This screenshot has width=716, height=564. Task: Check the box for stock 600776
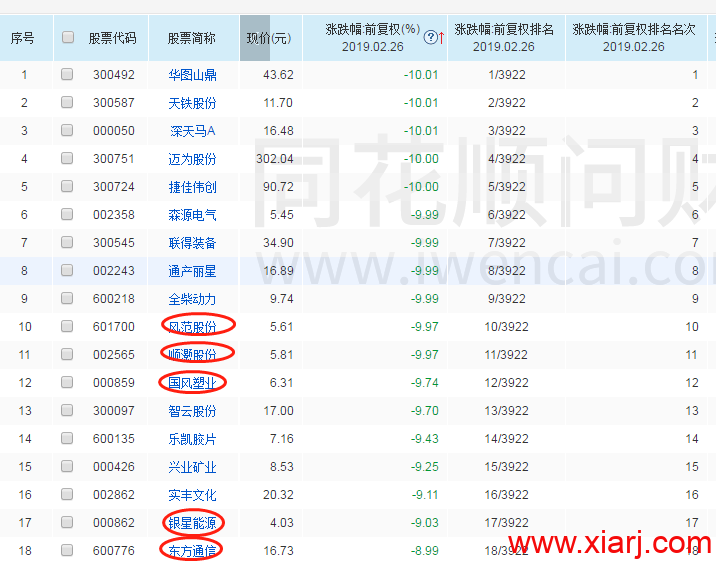pyautogui.click(x=67, y=550)
